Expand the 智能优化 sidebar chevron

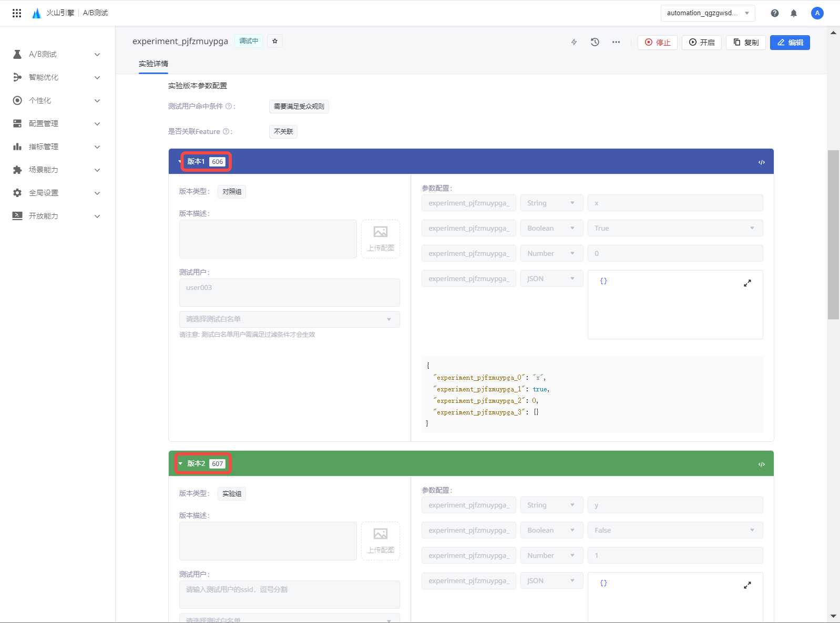pos(97,78)
